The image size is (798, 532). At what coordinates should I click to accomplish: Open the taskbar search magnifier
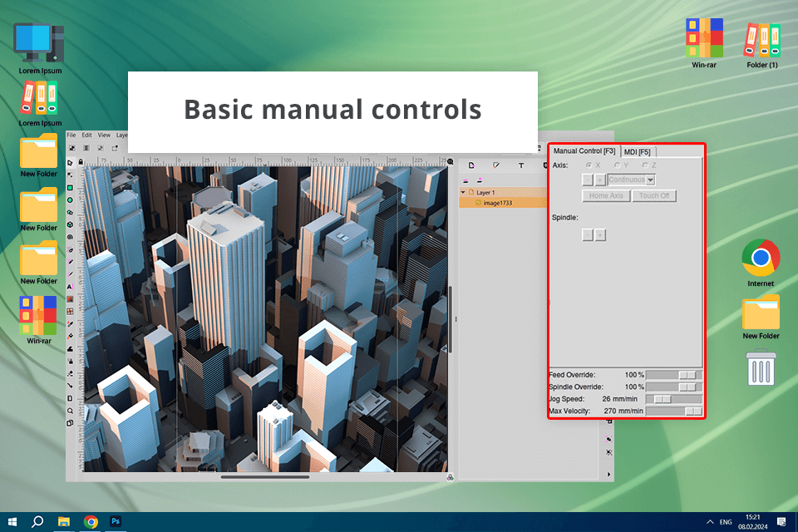point(37,522)
